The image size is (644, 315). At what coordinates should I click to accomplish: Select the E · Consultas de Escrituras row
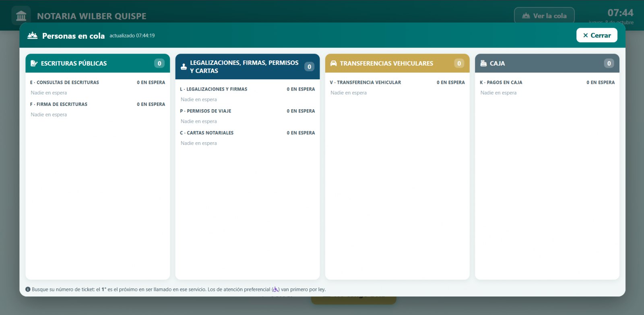pyautogui.click(x=97, y=82)
